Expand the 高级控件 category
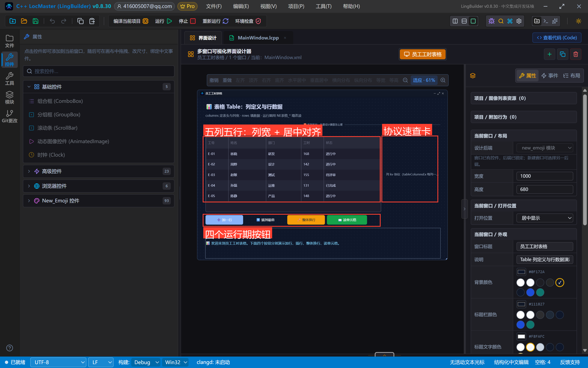 (98, 171)
